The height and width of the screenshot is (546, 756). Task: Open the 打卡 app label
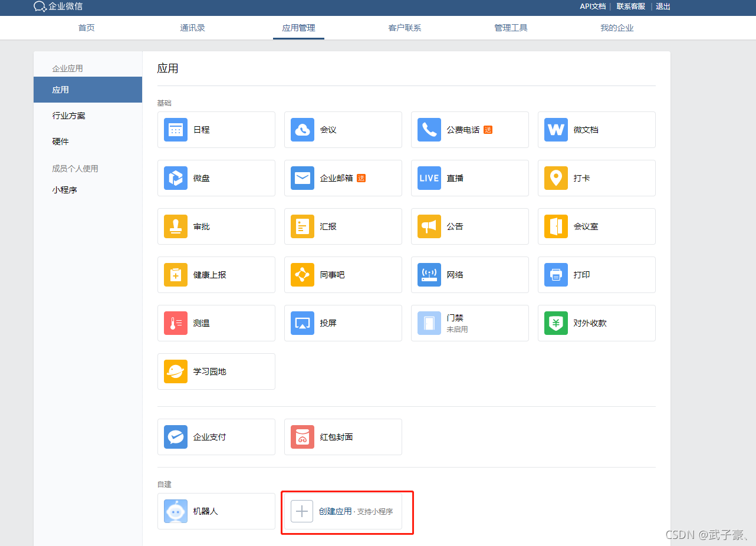(x=582, y=178)
